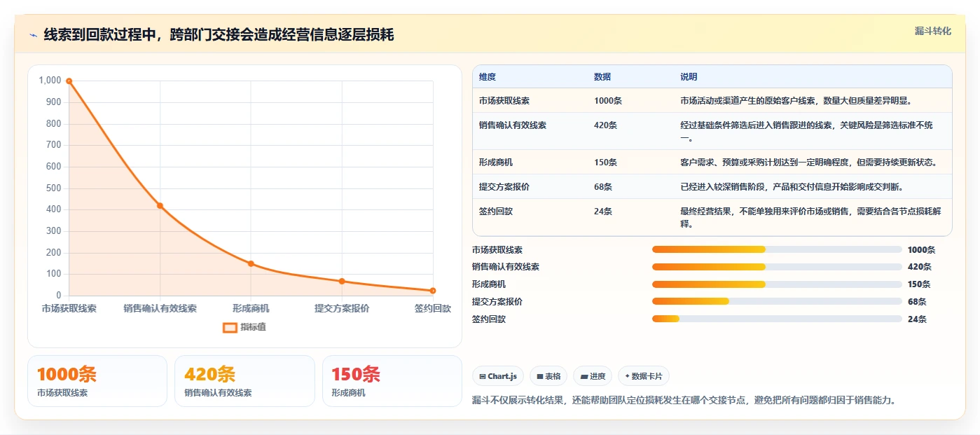Click the y-axis value 1,000
The height and width of the screenshot is (435, 980).
50,81
